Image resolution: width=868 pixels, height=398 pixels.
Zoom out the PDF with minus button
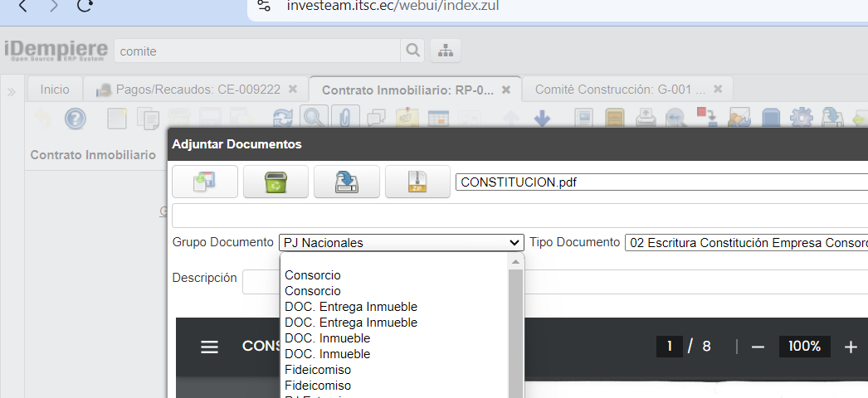click(x=757, y=347)
